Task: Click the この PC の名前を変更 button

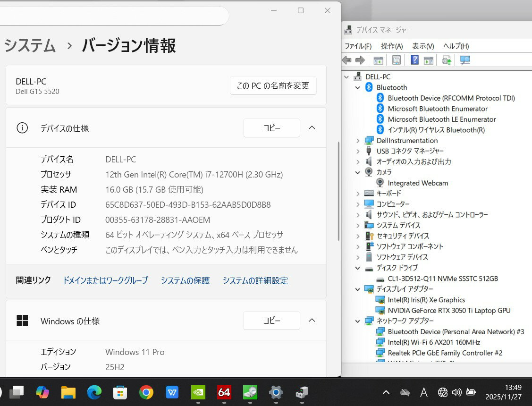Action: 273,85
